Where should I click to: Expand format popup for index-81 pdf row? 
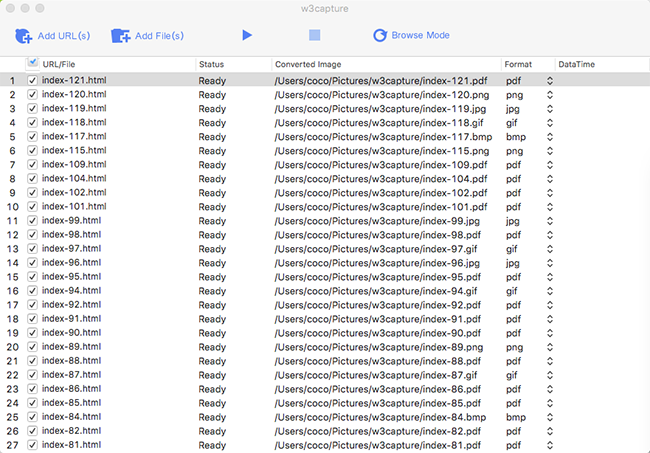tap(550, 445)
